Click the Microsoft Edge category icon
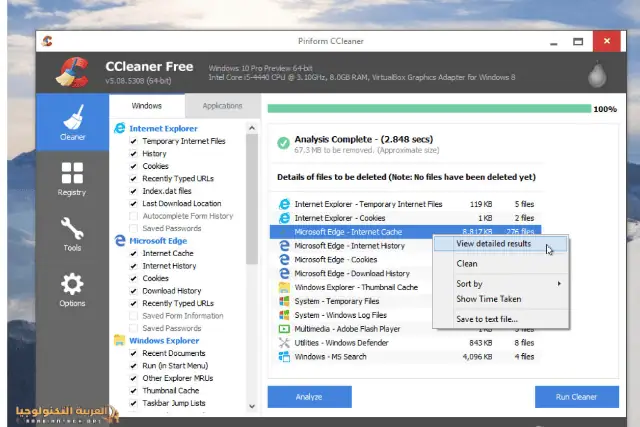 click(x=120, y=240)
